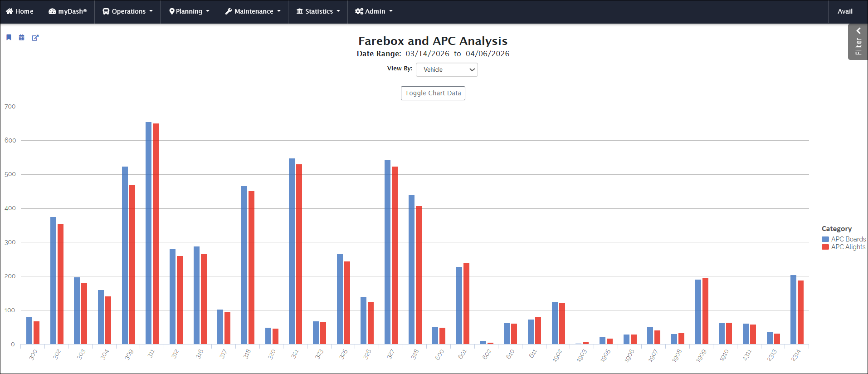Click the bookmark icon at top left

9,37
